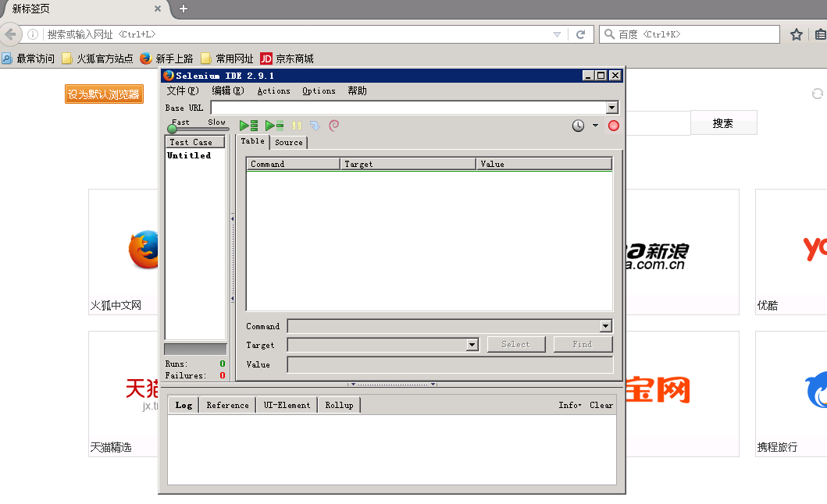Image resolution: width=827 pixels, height=504 pixels.
Task: Switch to the UI-Element tab
Action: pyautogui.click(x=287, y=405)
